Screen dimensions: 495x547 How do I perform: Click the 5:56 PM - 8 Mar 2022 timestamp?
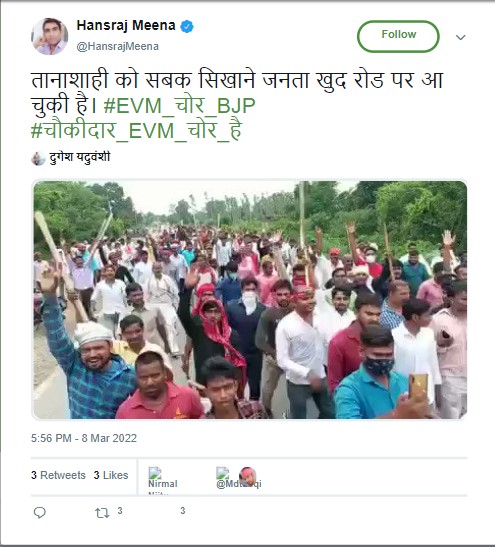pos(84,438)
